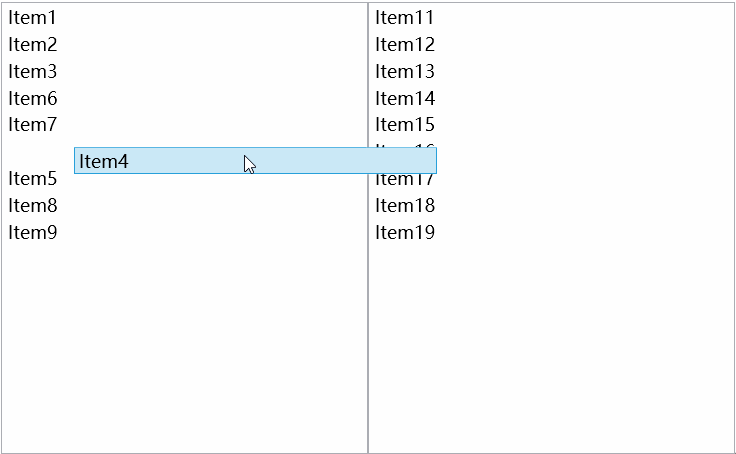
Task: Click empty area below Item19
Action: (551, 347)
